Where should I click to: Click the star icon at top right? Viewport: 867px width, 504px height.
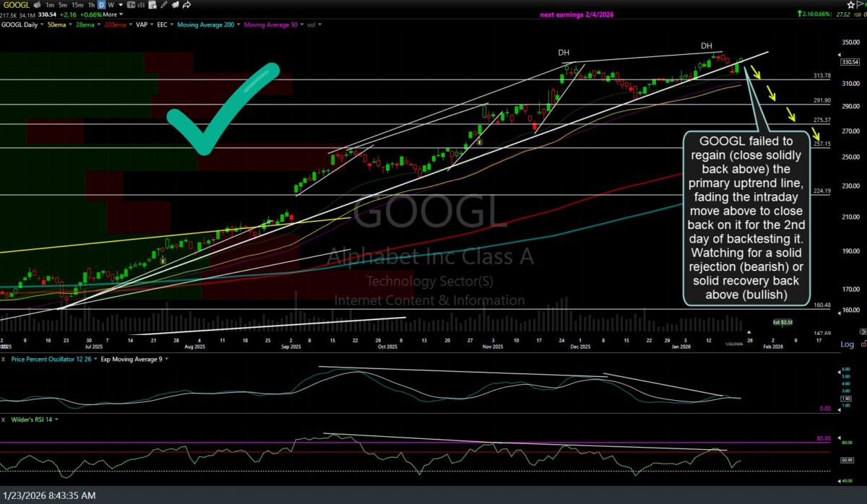(x=852, y=4)
